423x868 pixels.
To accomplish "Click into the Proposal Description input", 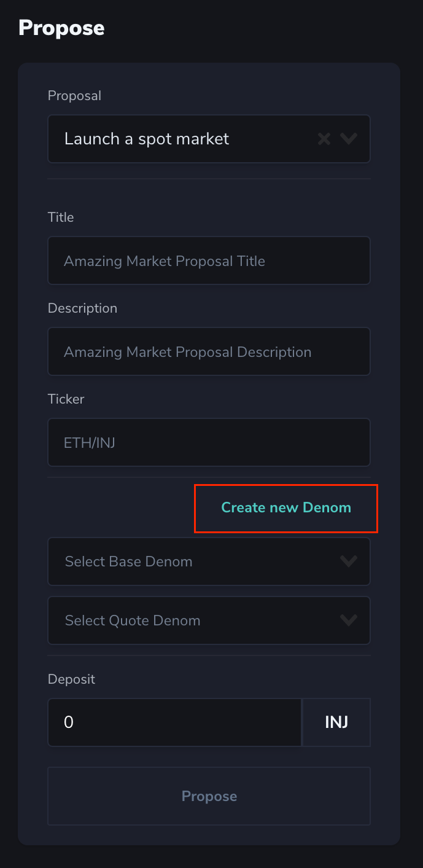I will click(209, 352).
